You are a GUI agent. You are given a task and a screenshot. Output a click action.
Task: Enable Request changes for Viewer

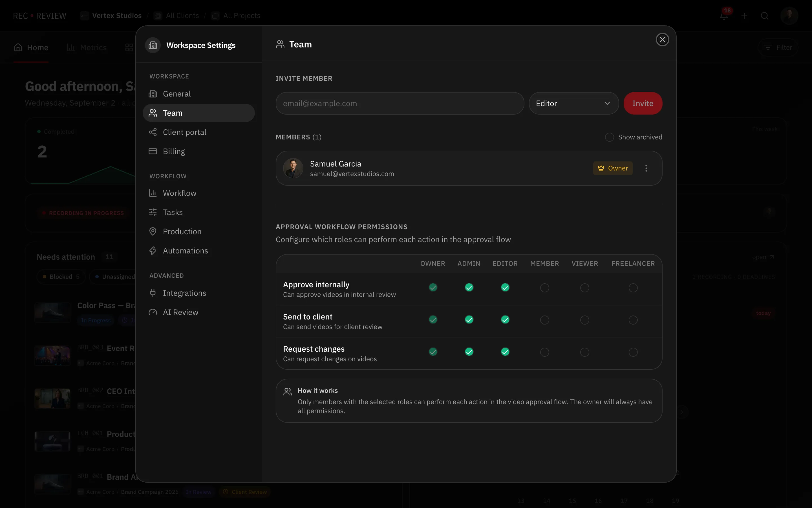click(584, 352)
